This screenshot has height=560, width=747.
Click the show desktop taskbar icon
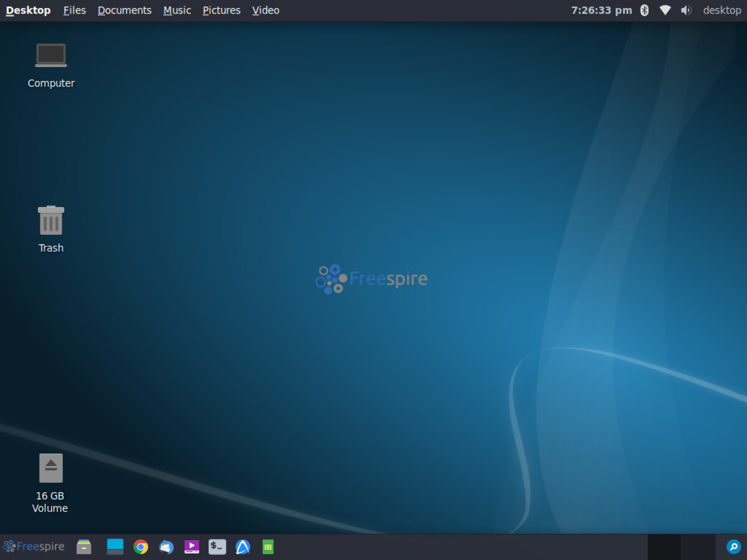(115, 547)
